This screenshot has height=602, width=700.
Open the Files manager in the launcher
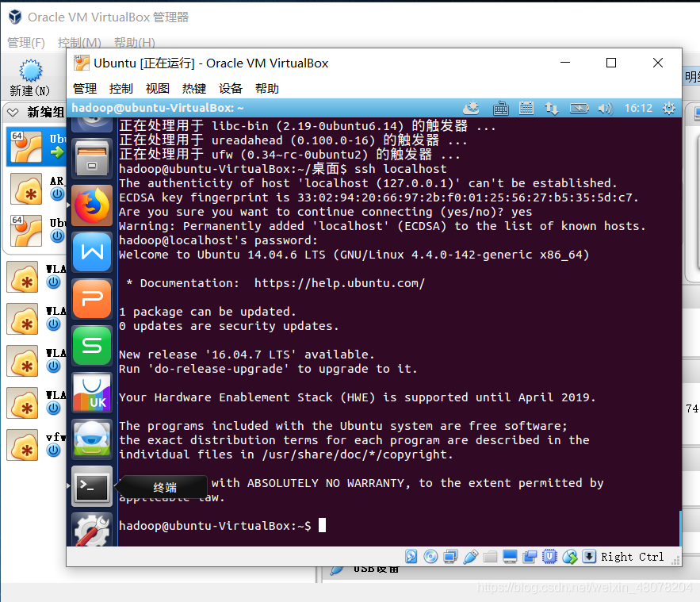(x=90, y=157)
